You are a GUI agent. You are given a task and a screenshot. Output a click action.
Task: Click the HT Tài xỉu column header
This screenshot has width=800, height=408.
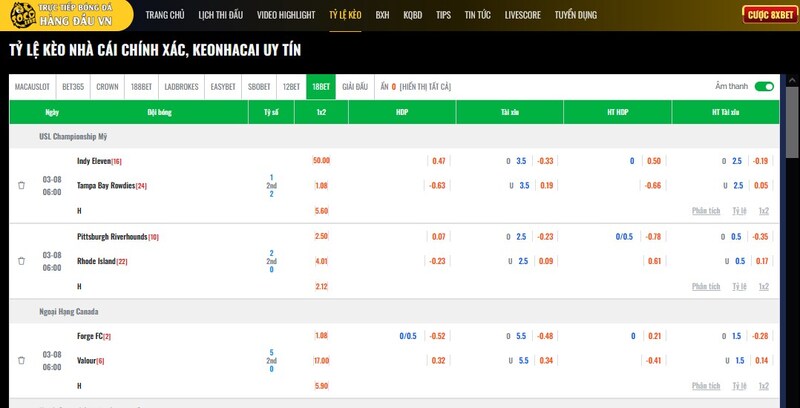(726, 112)
